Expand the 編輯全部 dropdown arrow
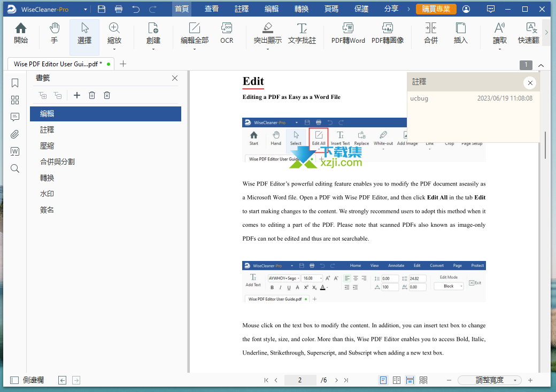 tap(194, 49)
